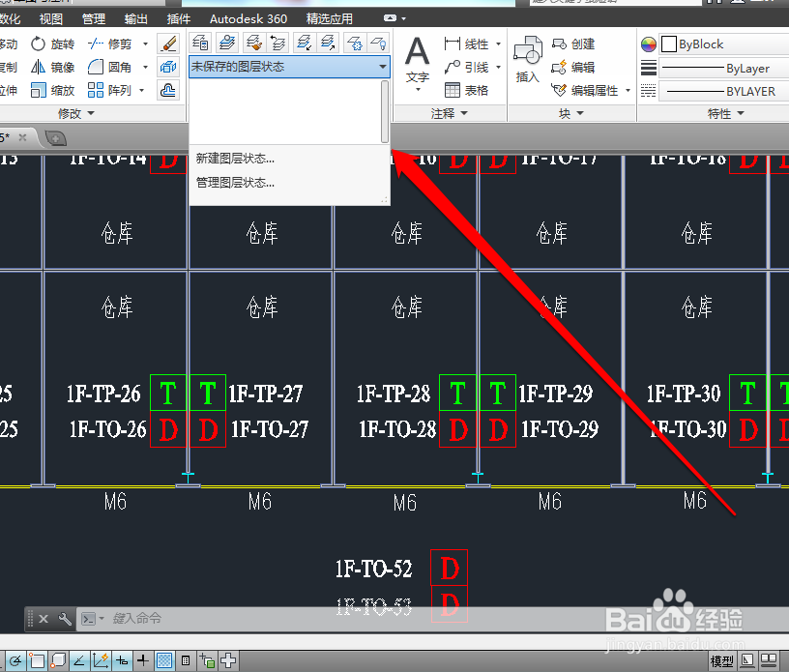Click the Explode tool icon
789x672 pixels.
[168, 67]
